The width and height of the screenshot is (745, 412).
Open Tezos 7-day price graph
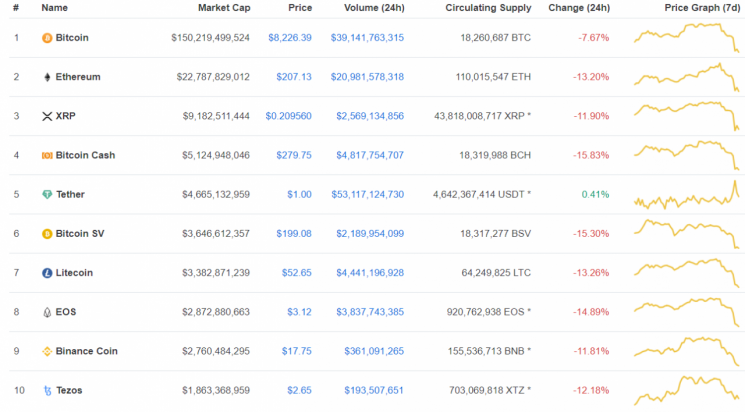[x=687, y=391]
